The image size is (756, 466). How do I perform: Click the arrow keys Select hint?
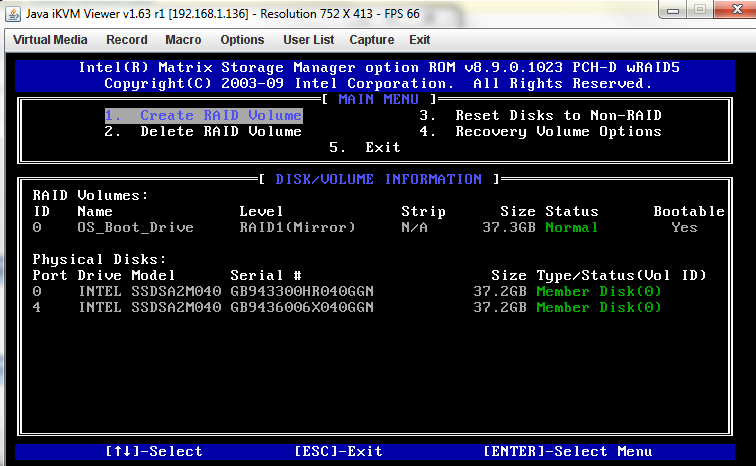154,452
